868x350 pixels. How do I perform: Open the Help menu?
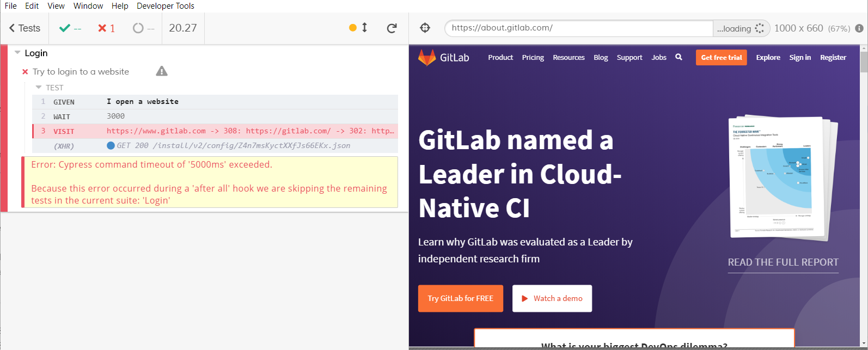pyautogui.click(x=120, y=6)
